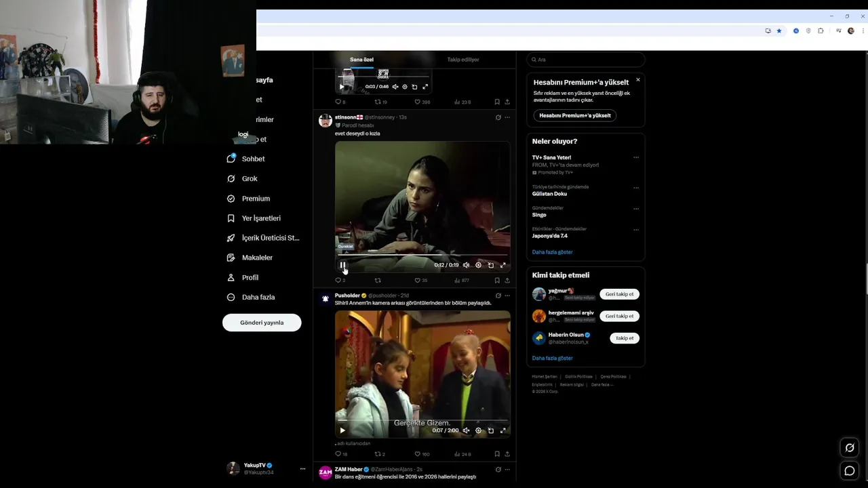Open Premium in sidebar
Viewport: 868px width, 488px height.
tap(248, 199)
